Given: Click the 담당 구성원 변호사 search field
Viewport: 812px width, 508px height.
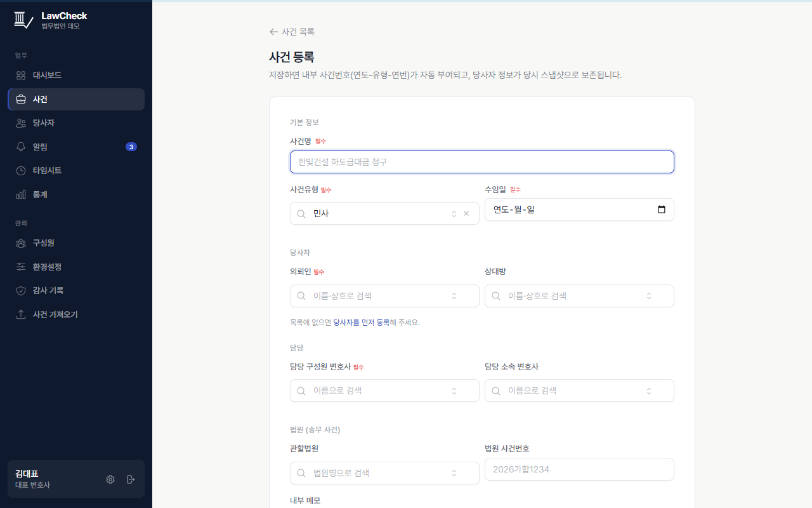Looking at the screenshot, I should coord(384,391).
